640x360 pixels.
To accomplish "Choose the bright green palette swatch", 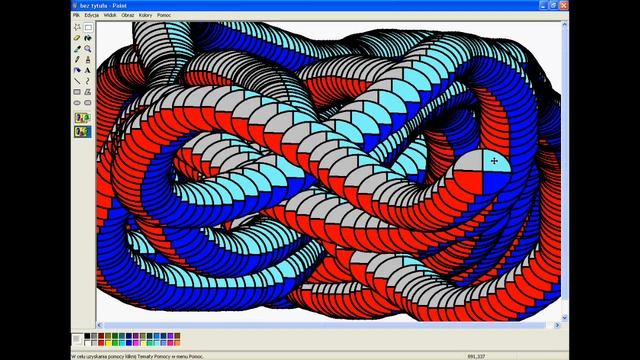I will pos(115,343).
